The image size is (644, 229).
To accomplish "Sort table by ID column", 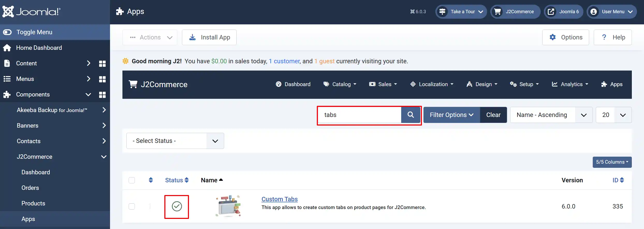I will 618,180.
